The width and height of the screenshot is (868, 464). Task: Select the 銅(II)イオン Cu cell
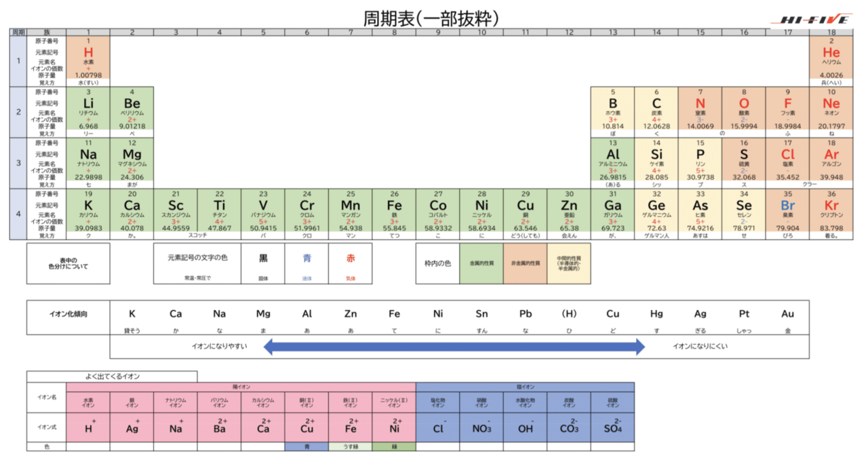(x=307, y=426)
